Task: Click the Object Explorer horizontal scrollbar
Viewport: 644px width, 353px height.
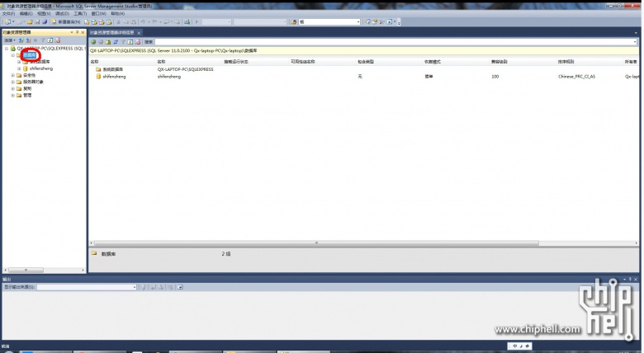Action: coord(26,270)
